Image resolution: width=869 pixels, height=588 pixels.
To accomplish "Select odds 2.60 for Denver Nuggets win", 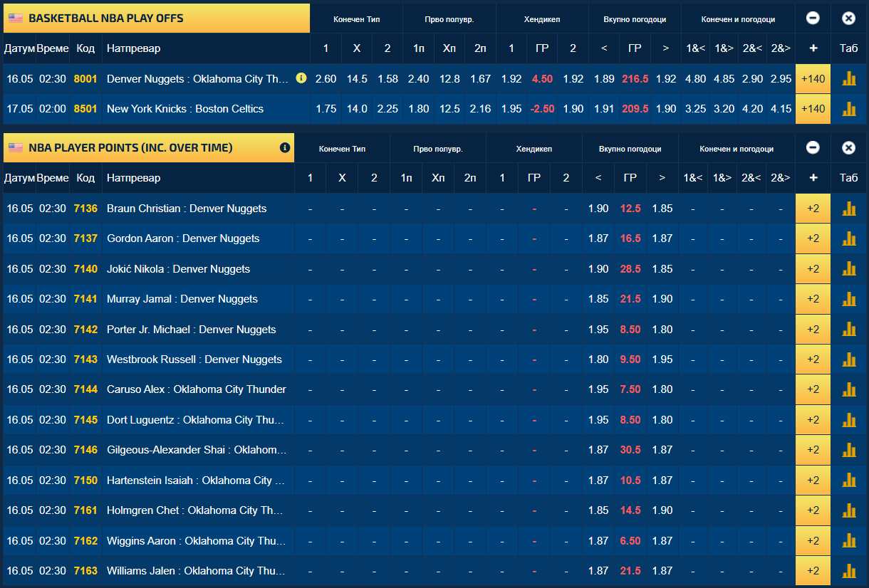I will (326, 79).
